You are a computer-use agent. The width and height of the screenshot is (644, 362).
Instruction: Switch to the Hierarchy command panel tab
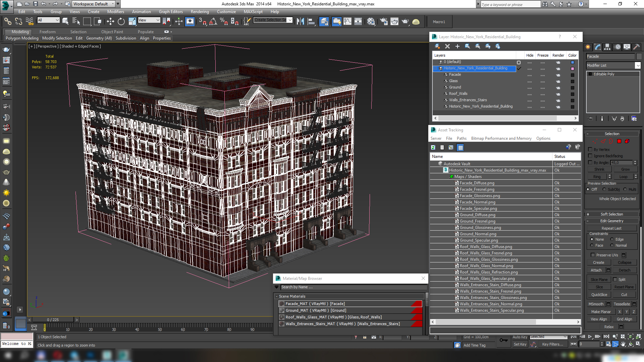[x=607, y=47]
